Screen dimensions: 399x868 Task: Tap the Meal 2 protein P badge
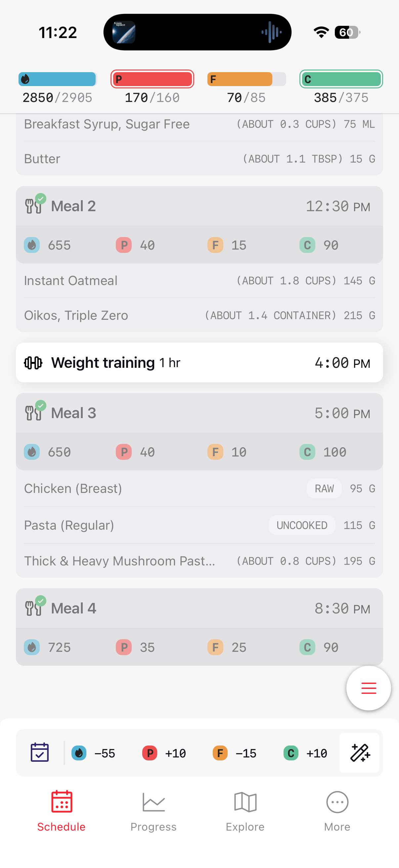(x=124, y=245)
